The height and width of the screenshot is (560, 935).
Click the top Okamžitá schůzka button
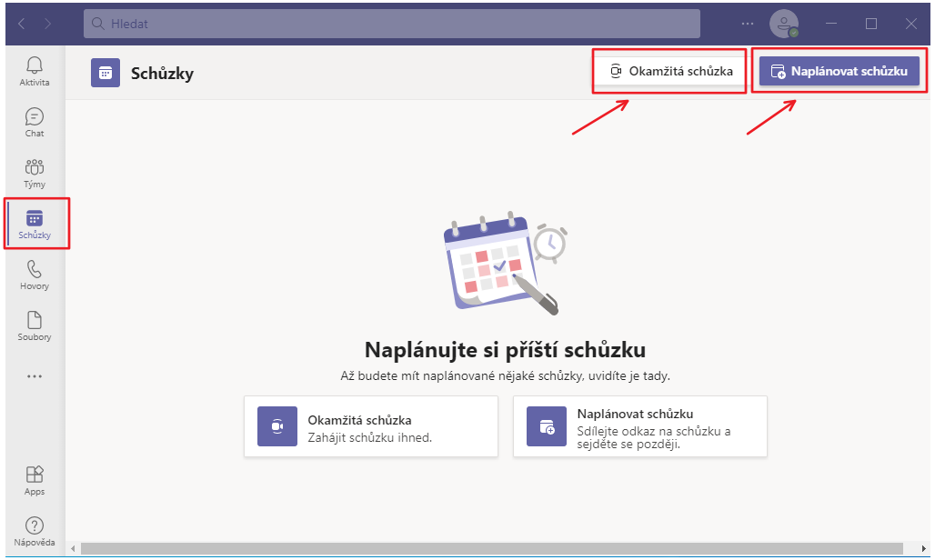[x=670, y=71]
